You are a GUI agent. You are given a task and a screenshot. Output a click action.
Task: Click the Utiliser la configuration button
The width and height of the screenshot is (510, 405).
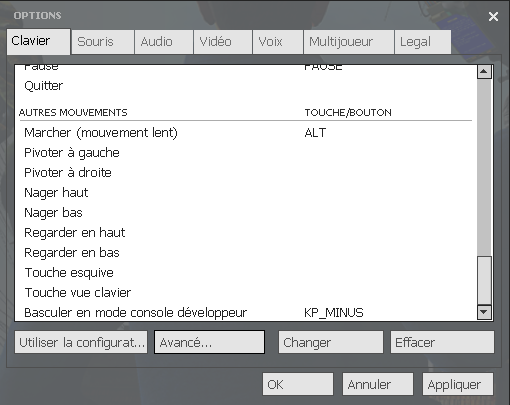(x=81, y=342)
